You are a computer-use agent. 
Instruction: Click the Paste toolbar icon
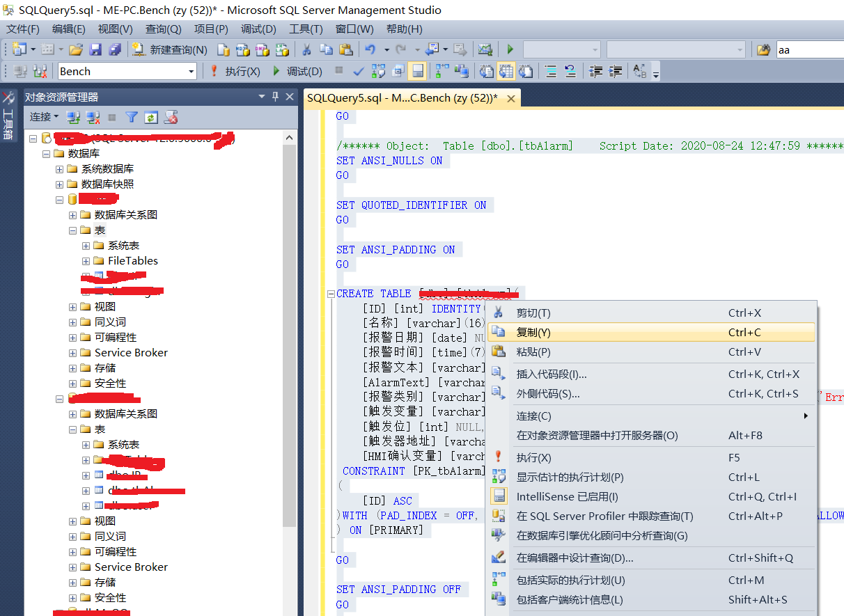(x=346, y=49)
